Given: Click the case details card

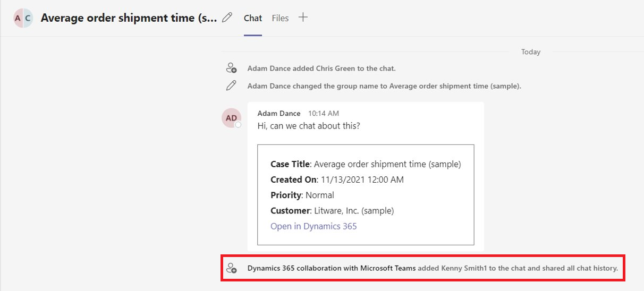Looking at the screenshot, I should point(366,194).
